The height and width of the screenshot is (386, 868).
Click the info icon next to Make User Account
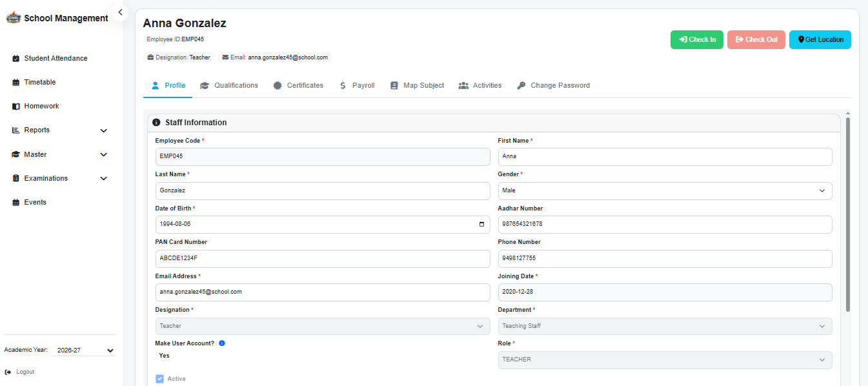(x=222, y=343)
